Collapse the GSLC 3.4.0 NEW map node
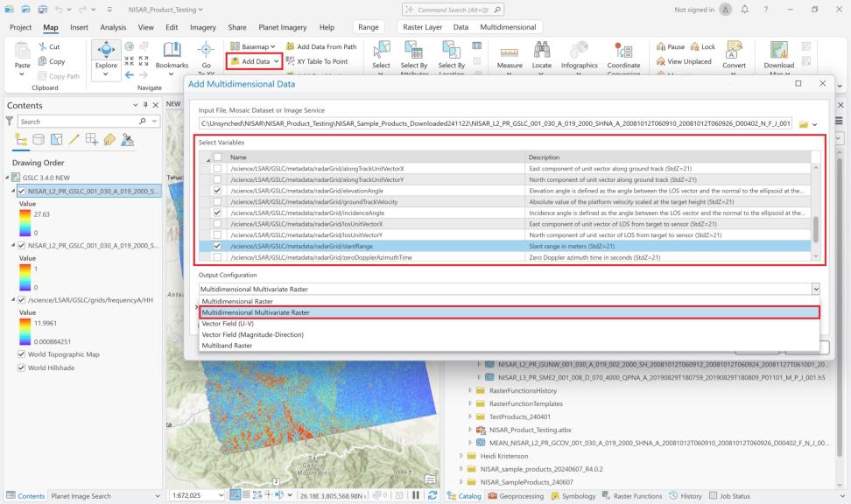Viewport: 851px width, 504px height. 7,178
